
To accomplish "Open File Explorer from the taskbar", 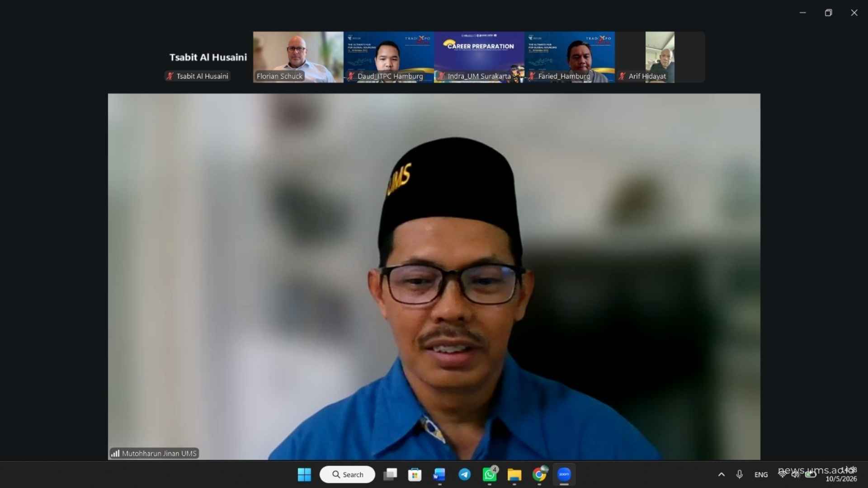I will pos(514,474).
